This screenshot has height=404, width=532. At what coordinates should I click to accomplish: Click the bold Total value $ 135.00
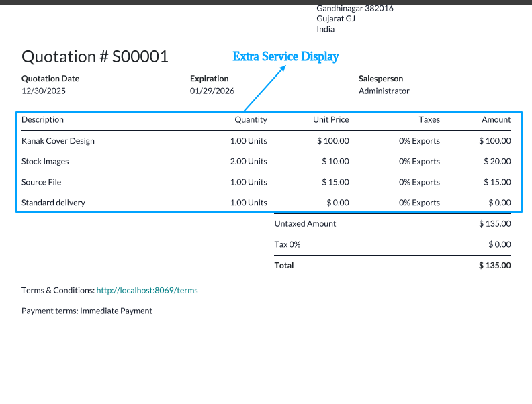point(494,265)
